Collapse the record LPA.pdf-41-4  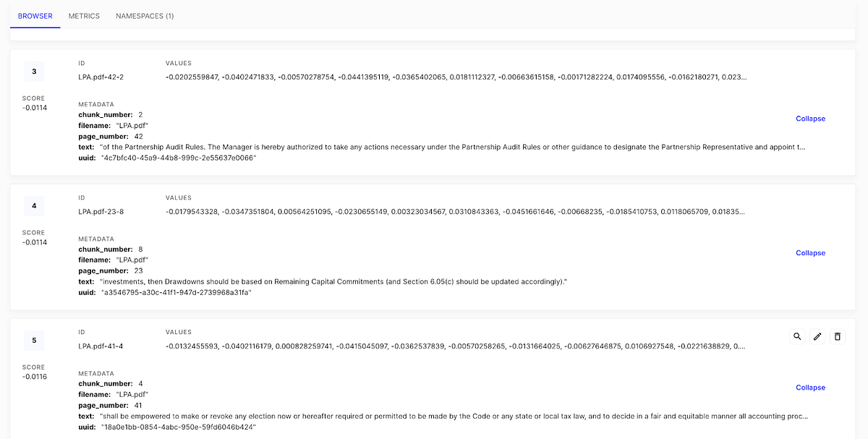810,387
